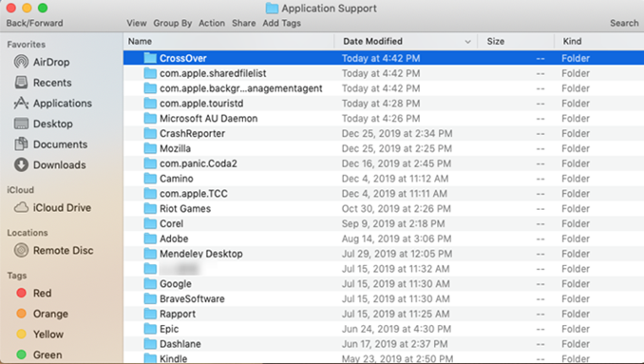Click Back/Forward navigation control
Viewport: 644px width, 364px height.
pyautogui.click(x=34, y=23)
